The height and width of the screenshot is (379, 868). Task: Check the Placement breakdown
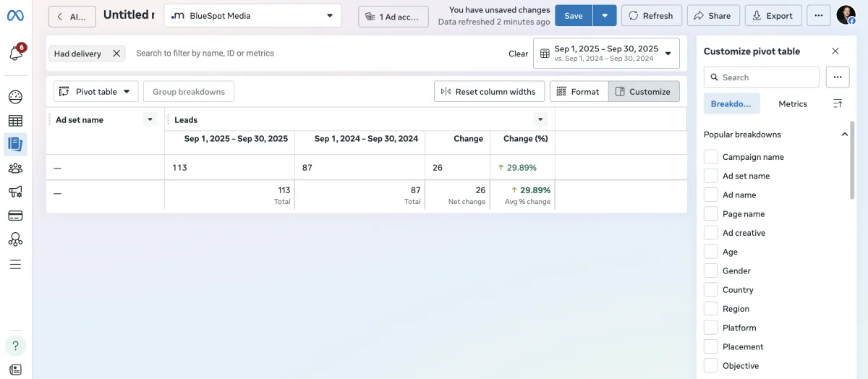point(711,346)
